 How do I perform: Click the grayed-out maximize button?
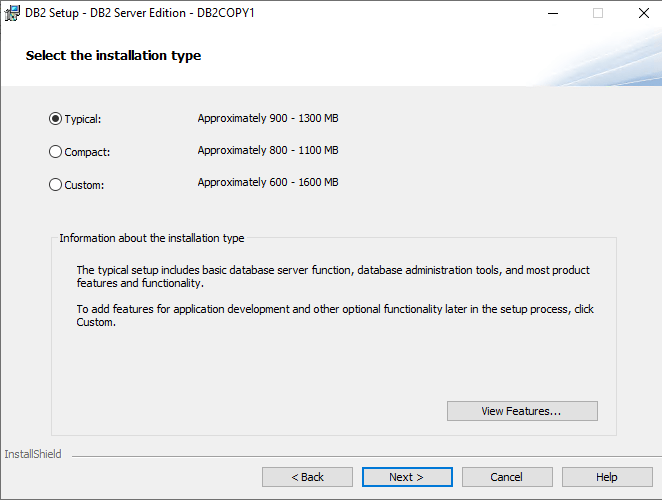[598, 13]
